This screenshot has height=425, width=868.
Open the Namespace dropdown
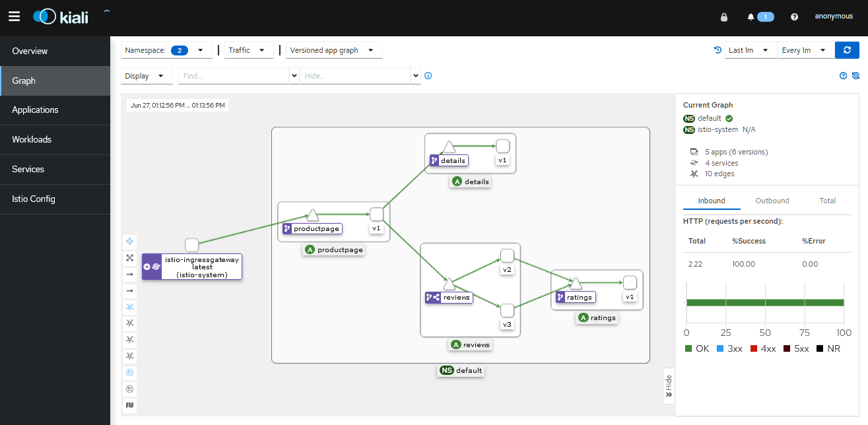pyautogui.click(x=167, y=50)
